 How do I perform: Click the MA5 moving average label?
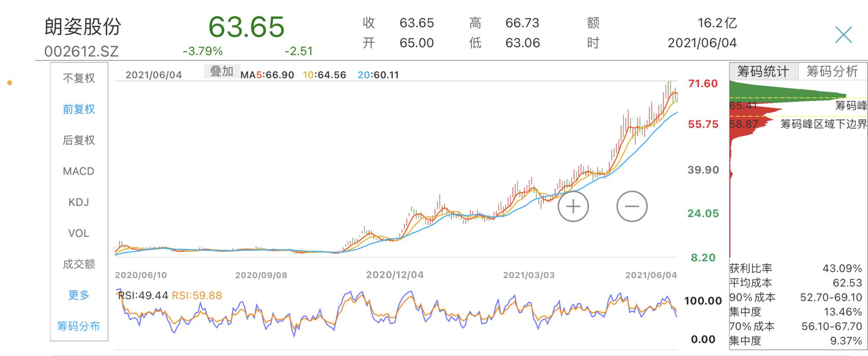coord(267,75)
